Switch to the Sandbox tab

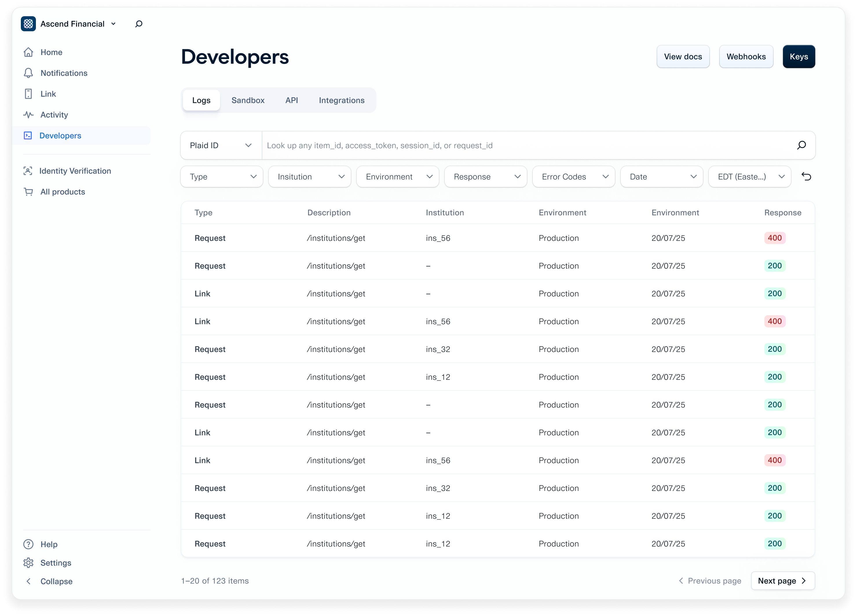click(x=248, y=100)
